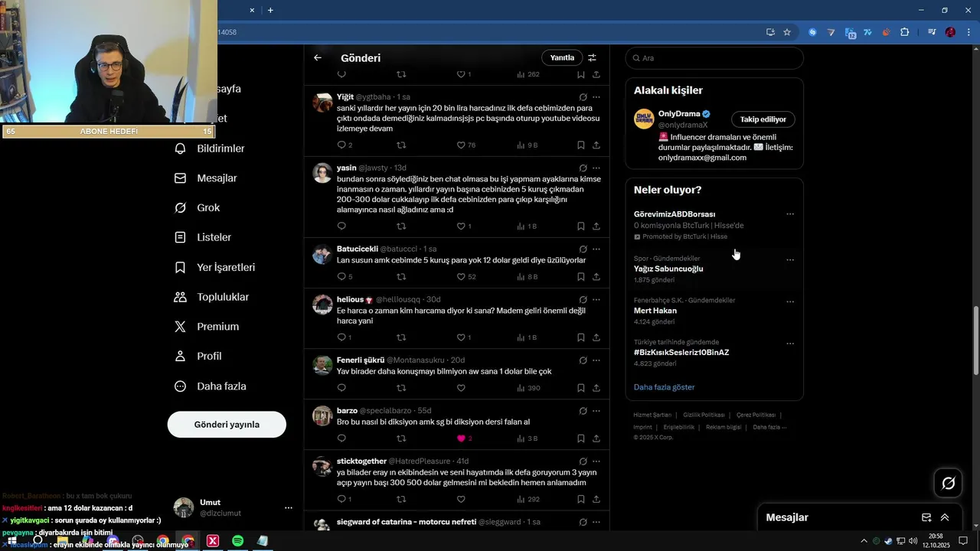Open OnlyDrama profile avatar
Image resolution: width=980 pixels, height=551 pixels.
click(x=644, y=119)
